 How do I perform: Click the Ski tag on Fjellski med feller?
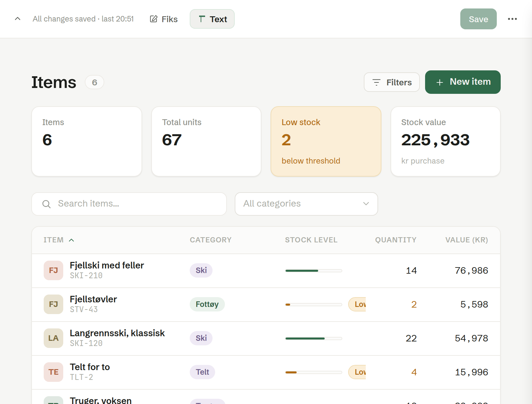coord(201,270)
